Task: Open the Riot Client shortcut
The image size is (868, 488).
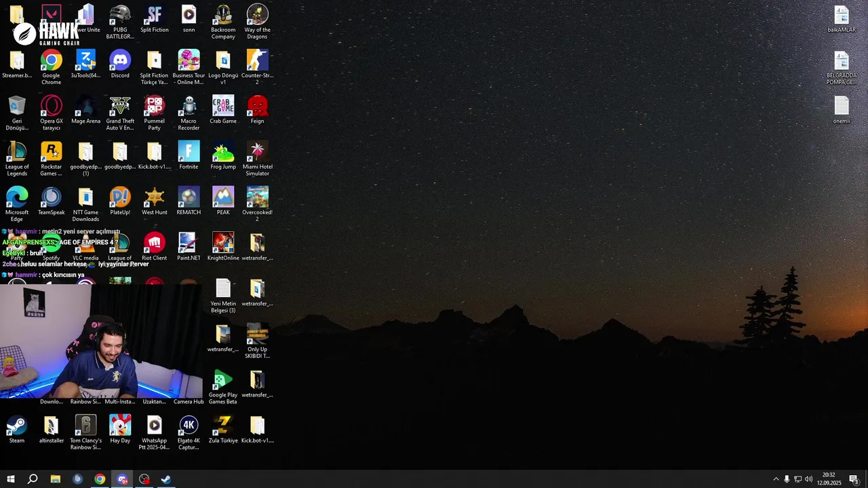Action: 155,247
